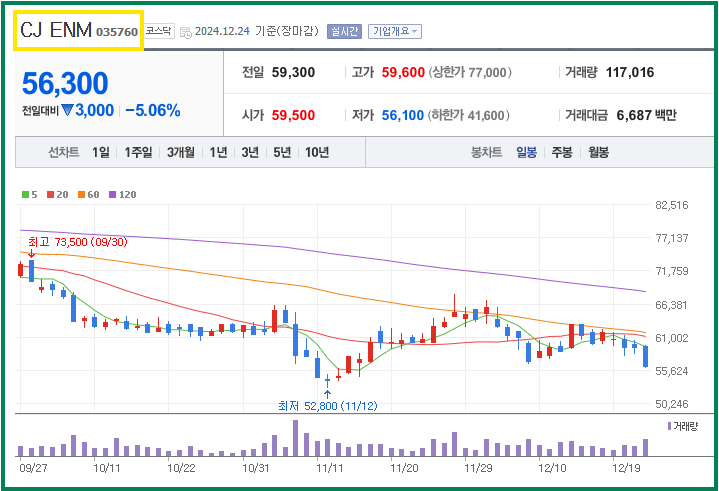This screenshot has height=491, width=719.
Task: Click the 82,516 price axis label
Action: pyautogui.click(x=672, y=205)
